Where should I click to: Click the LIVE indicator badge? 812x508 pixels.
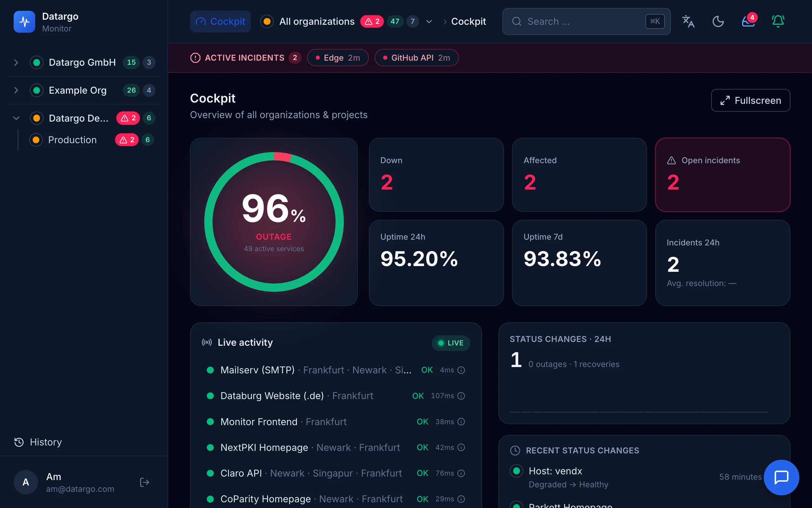pyautogui.click(x=451, y=343)
